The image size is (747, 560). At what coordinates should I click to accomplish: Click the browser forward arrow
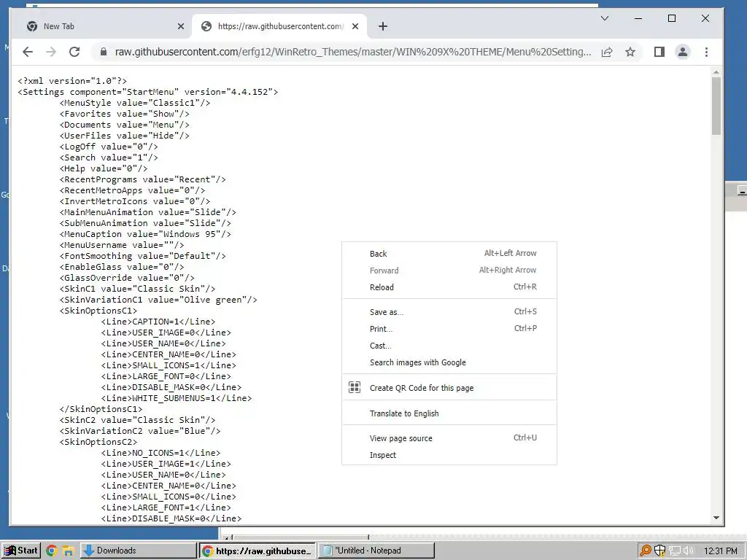[x=51, y=52]
